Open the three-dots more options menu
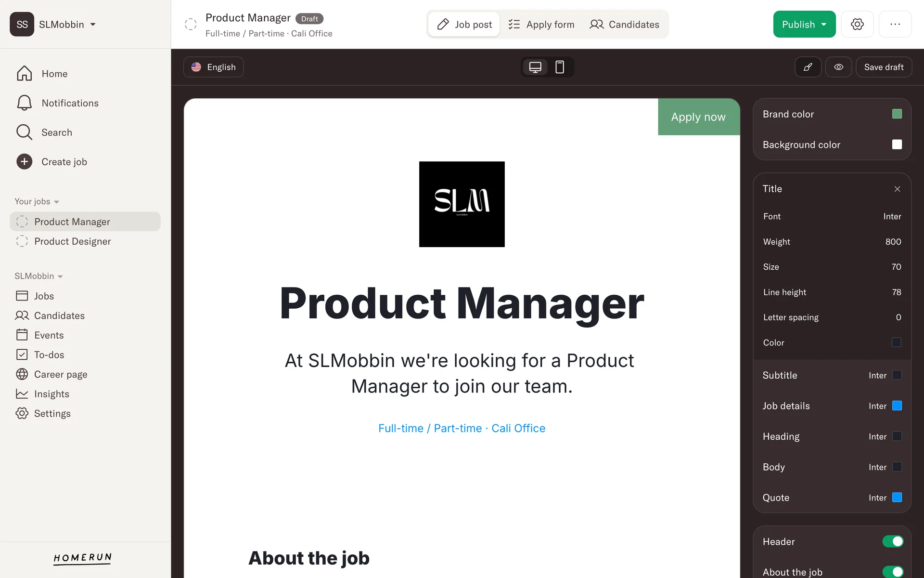This screenshot has height=578, width=924. tap(895, 24)
